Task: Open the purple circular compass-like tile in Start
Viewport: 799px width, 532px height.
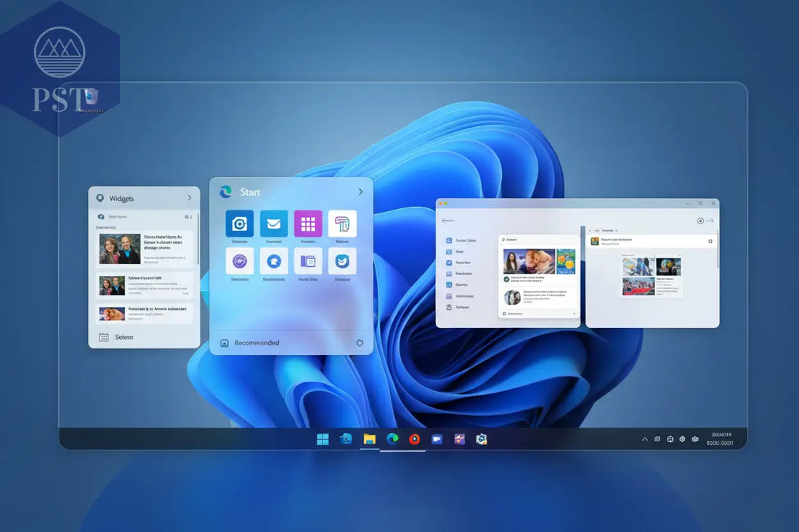Action: coord(240,261)
